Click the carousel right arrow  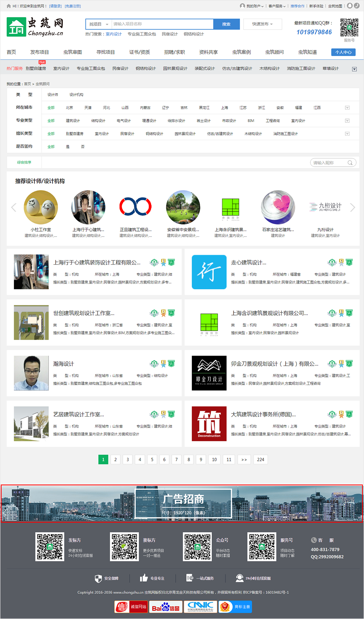[x=352, y=207]
